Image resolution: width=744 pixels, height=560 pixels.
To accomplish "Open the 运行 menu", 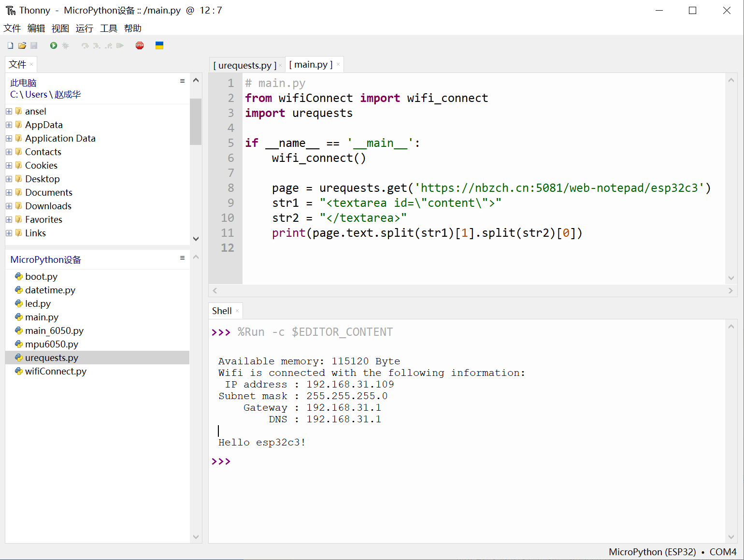I will (84, 29).
